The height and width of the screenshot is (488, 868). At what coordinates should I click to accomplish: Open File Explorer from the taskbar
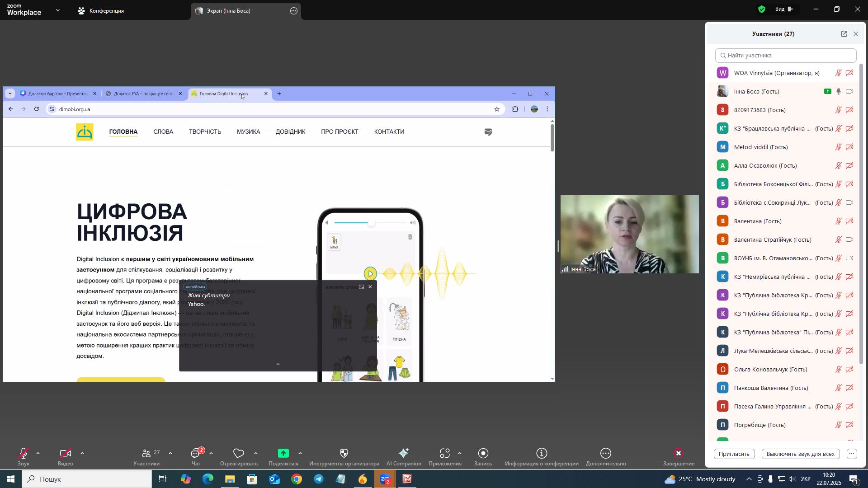pyautogui.click(x=230, y=479)
